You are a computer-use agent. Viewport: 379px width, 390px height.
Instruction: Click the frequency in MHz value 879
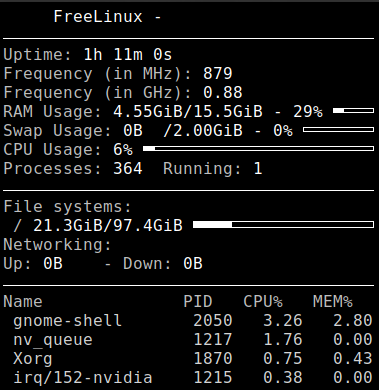click(217, 74)
